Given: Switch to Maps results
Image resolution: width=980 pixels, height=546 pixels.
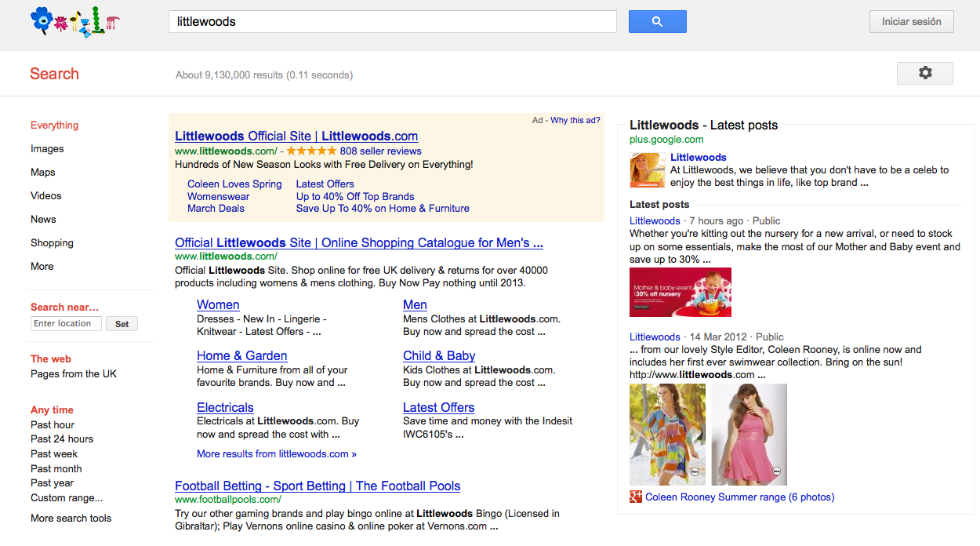Looking at the screenshot, I should click(x=43, y=172).
